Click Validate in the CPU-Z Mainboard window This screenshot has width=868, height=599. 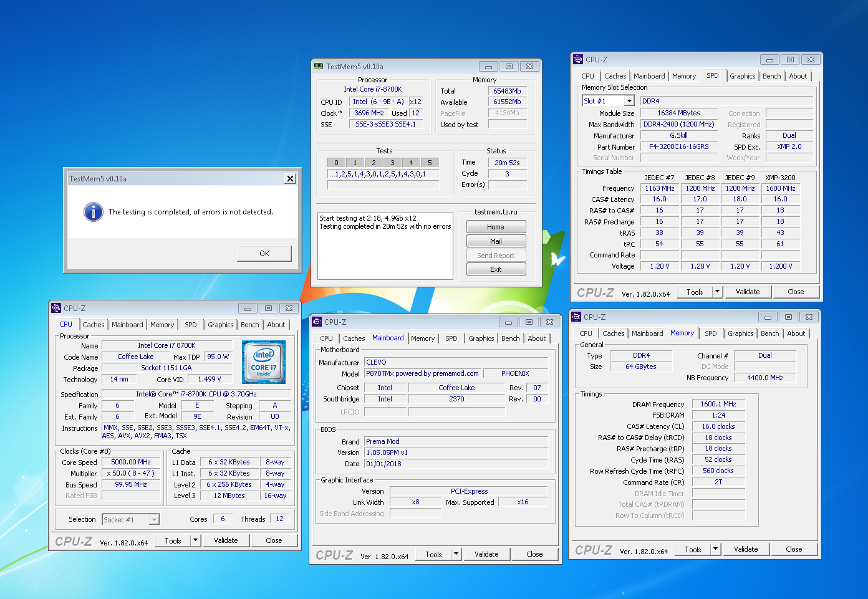pyautogui.click(x=486, y=554)
